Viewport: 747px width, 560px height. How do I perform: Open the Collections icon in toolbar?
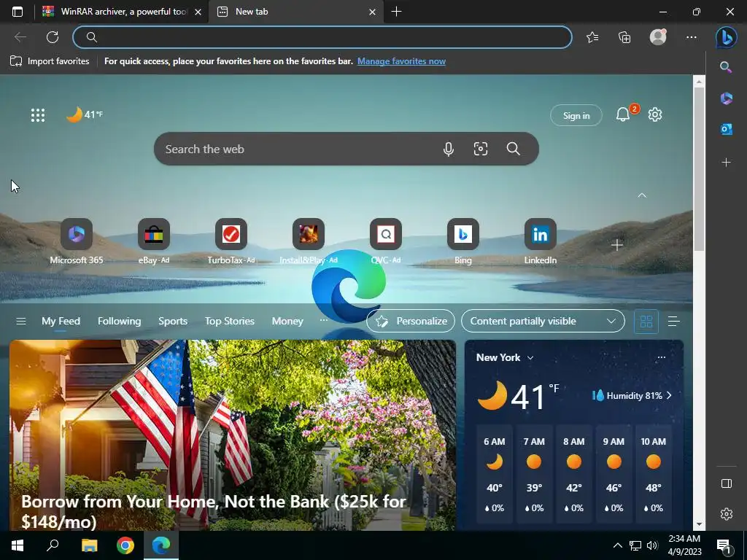(x=624, y=37)
